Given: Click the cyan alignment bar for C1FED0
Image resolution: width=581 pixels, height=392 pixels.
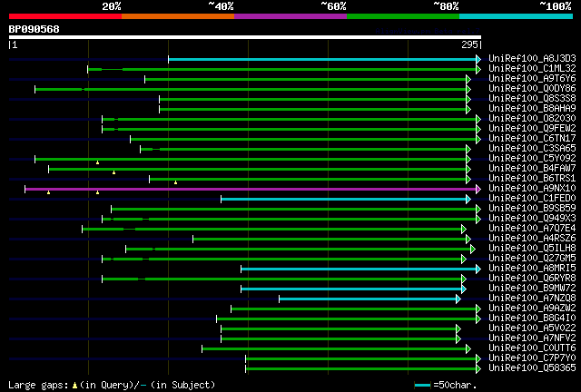Looking at the screenshot, I should tap(344, 200).
